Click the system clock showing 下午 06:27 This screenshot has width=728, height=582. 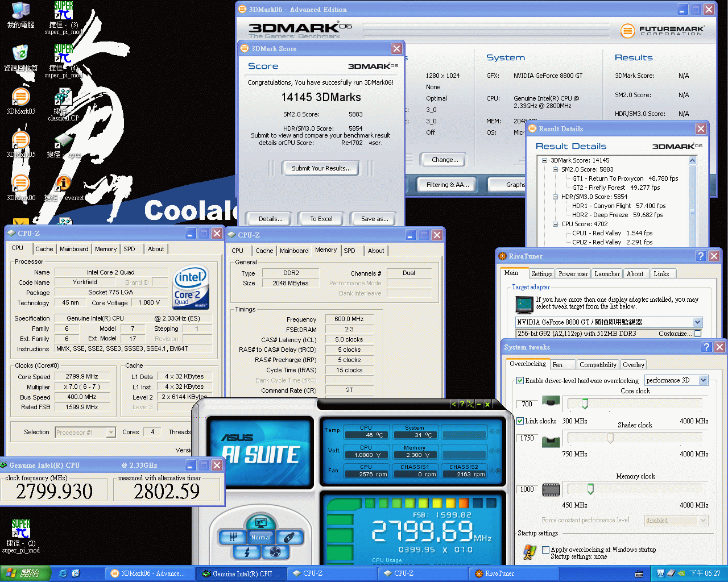[705, 573]
